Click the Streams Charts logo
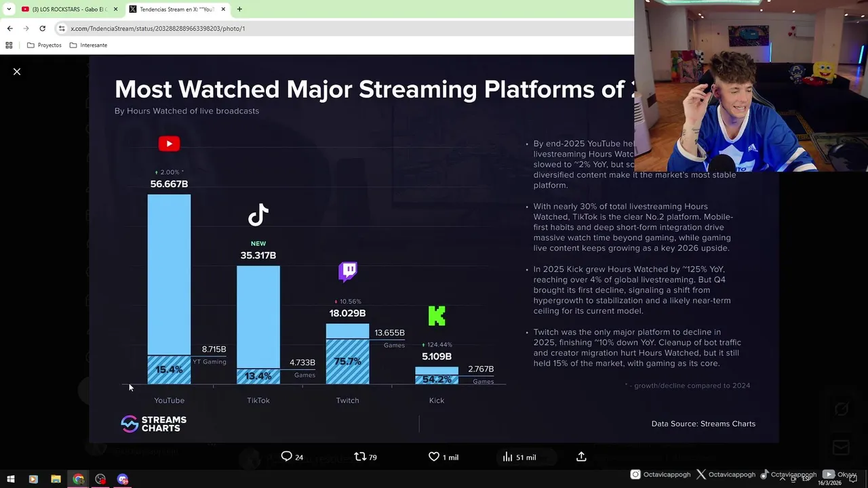Viewport: 868px width, 488px height. click(x=153, y=424)
